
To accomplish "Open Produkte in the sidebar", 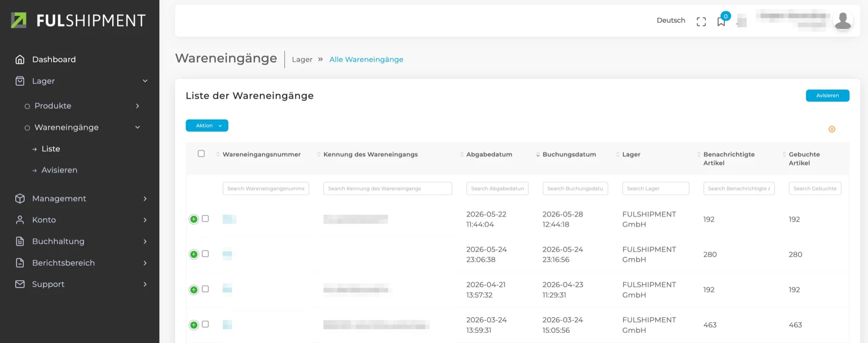I will [x=53, y=106].
